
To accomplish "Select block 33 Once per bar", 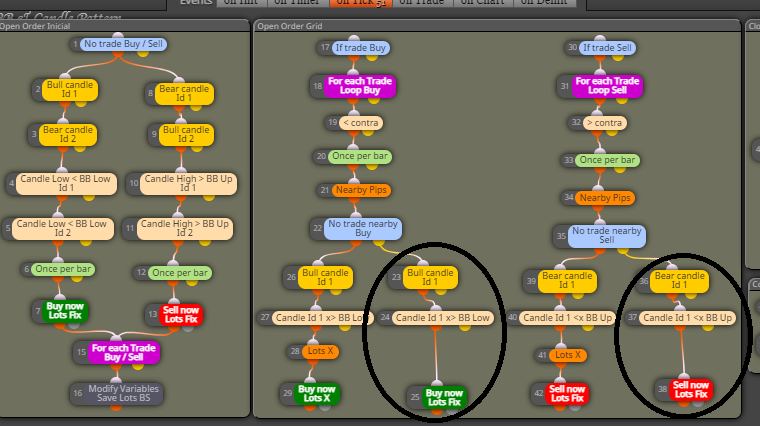I will pyautogui.click(x=607, y=160).
